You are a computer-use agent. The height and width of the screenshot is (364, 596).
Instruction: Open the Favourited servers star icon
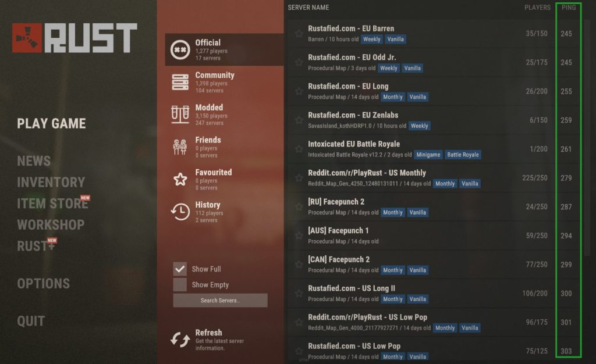[x=180, y=179]
